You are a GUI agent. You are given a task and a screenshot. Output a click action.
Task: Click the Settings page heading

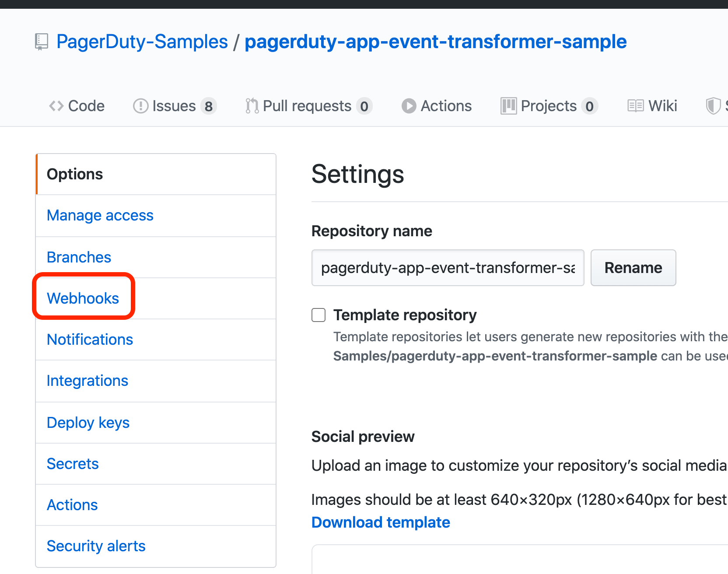pyautogui.click(x=358, y=174)
